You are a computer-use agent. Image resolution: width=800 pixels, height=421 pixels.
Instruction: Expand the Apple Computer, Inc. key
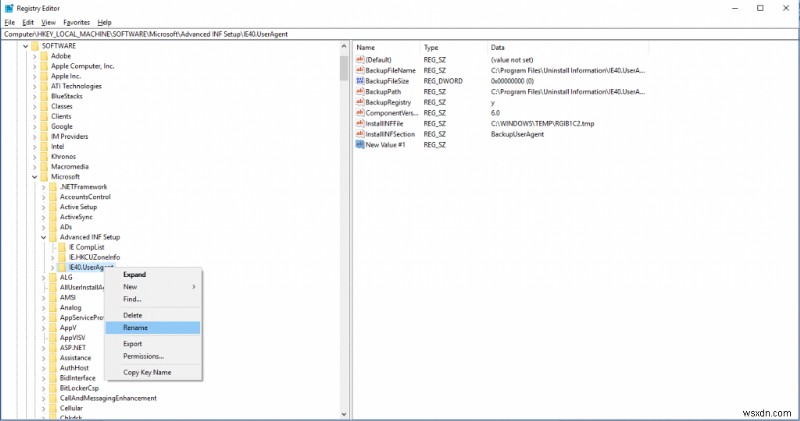34,66
